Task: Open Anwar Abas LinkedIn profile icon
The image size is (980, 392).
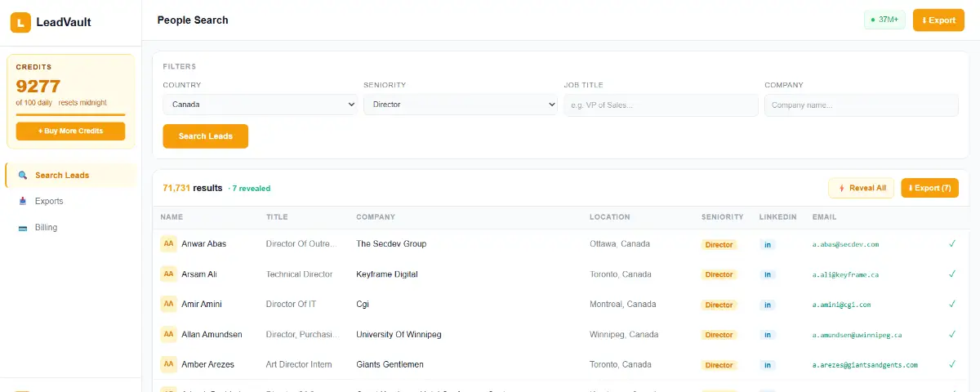Action: point(768,244)
